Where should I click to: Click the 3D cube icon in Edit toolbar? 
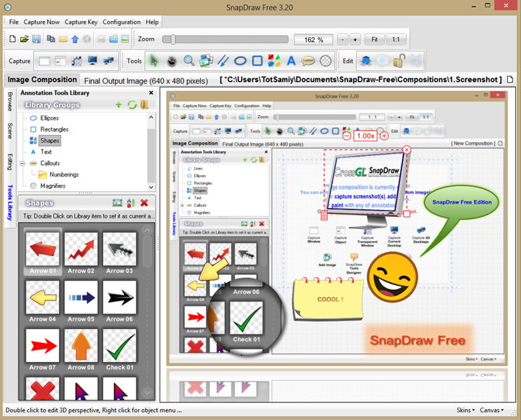point(366,61)
